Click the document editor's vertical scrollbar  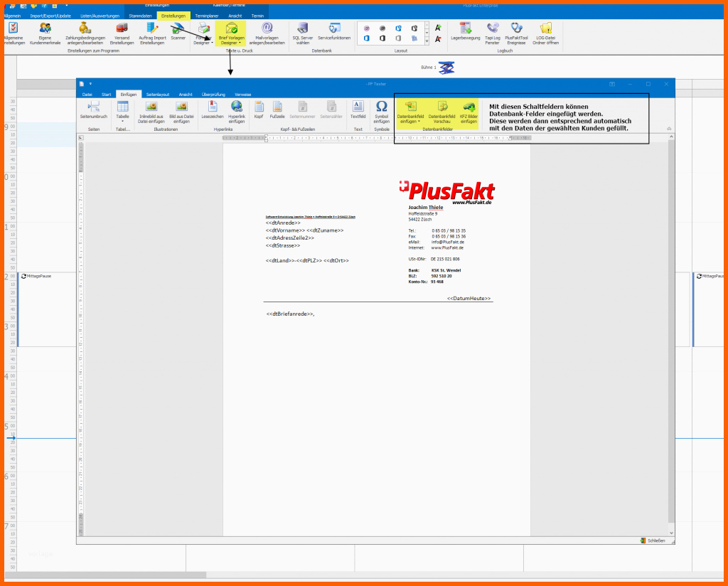pos(671,320)
